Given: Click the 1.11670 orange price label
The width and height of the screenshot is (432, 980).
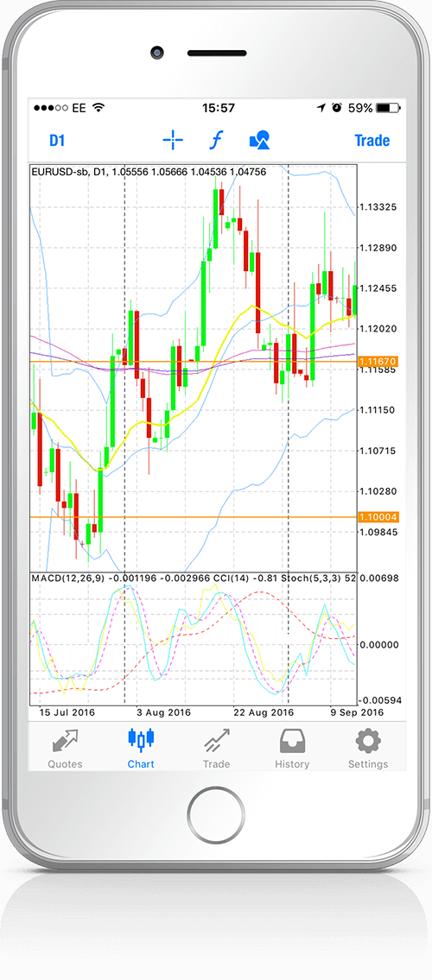Looking at the screenshot, I should (378, 362).
